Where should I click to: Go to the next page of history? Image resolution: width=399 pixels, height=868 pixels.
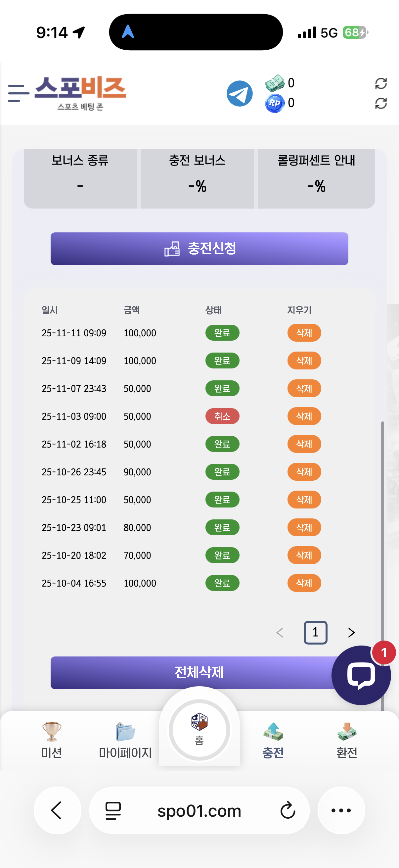[351, 633]
